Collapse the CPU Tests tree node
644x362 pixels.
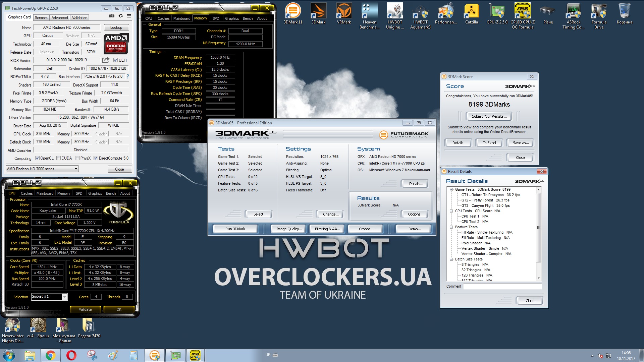point(451,211)
